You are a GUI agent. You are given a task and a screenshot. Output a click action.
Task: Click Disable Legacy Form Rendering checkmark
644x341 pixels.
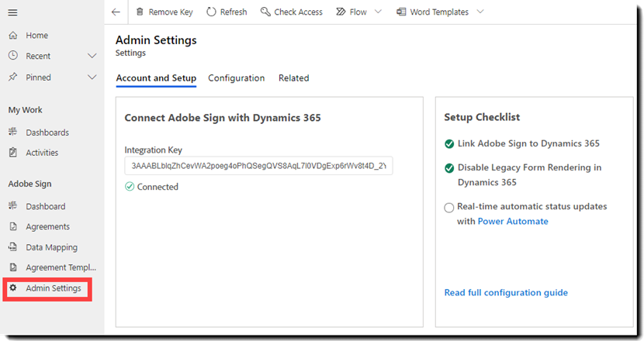[x=449, y=167]
